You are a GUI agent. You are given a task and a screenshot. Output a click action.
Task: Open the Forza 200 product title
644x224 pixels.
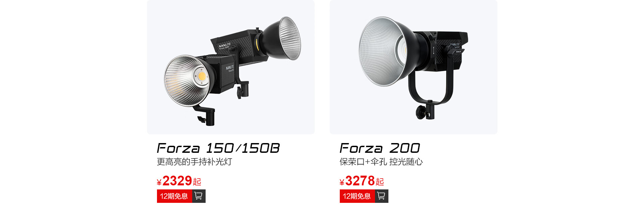tap(379, 148)
